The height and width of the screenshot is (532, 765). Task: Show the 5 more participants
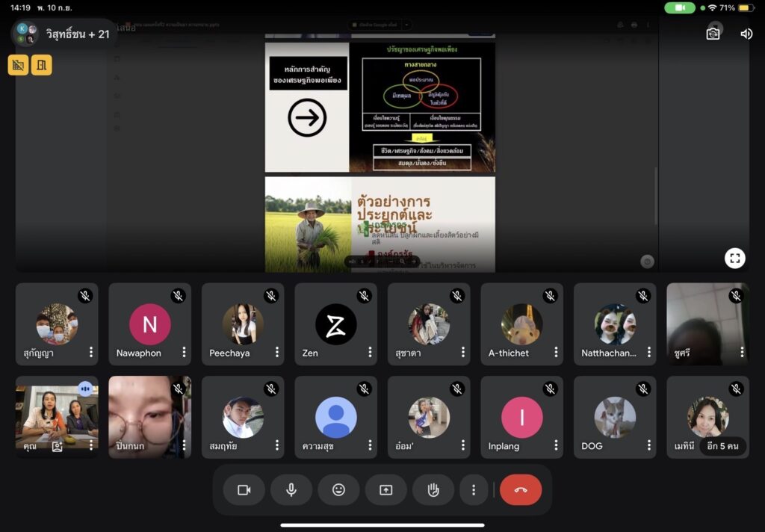(722, 446)
